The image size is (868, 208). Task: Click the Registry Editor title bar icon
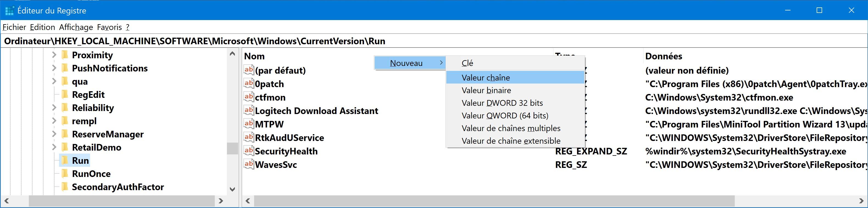9,10
